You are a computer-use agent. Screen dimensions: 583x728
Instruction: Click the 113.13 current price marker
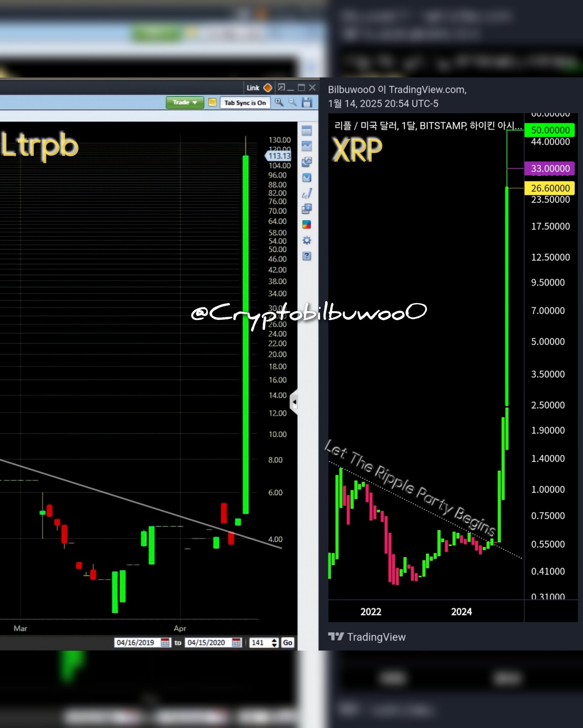278,156
